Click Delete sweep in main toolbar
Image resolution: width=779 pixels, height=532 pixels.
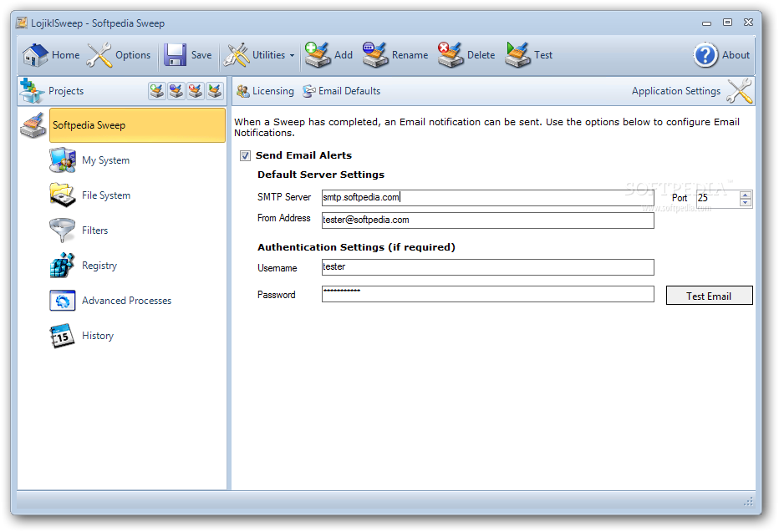pos(466,55)
